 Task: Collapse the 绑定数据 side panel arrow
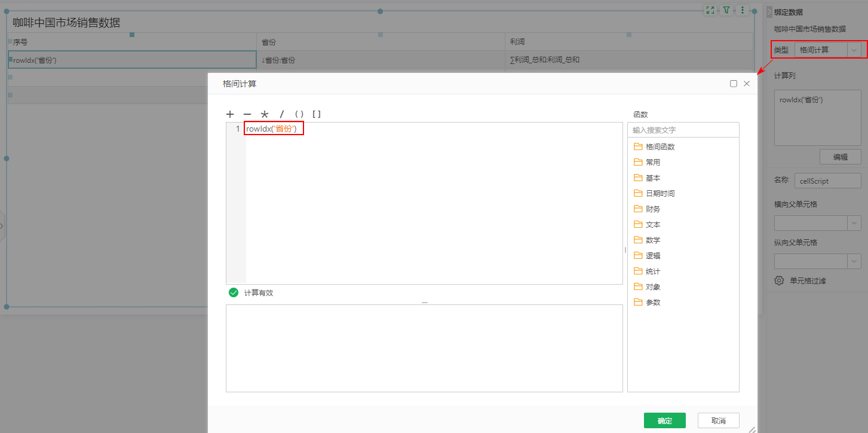pos(769,11)
